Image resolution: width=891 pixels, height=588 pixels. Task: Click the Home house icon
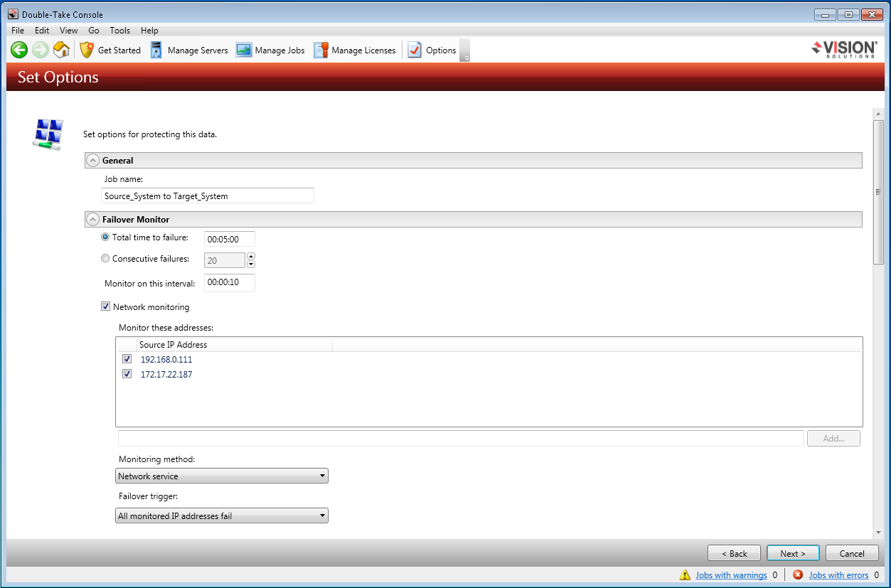[61, 50]
